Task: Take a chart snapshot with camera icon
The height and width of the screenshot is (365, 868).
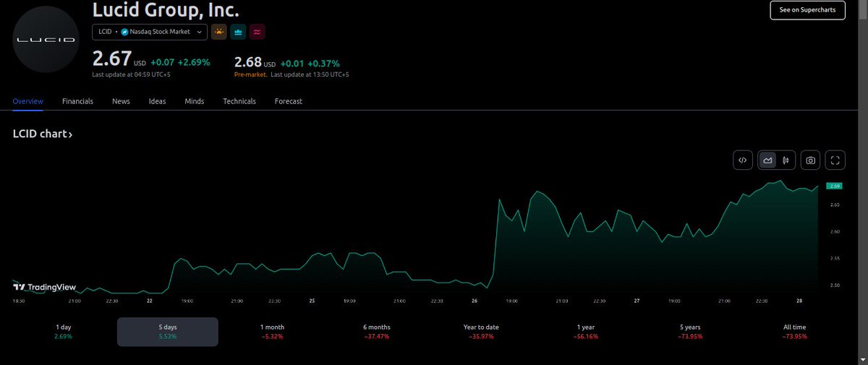Action: click(x=811, y=160)
